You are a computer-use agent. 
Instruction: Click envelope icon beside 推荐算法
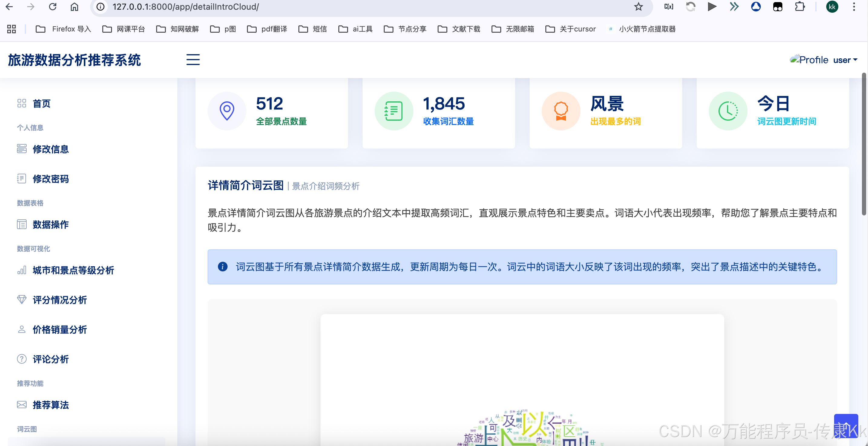coord(21,405)
